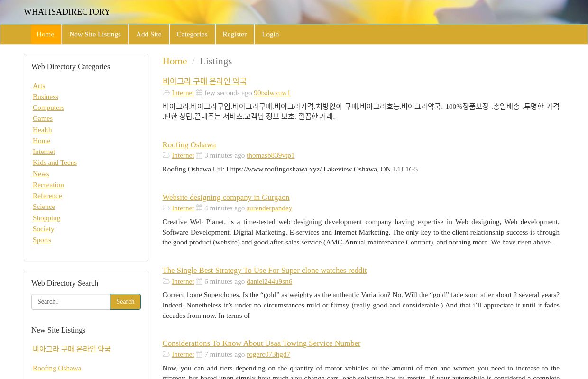The height and width of the screenshot is (379, 588).
Task: Open main listing 비아그라 구매 온라인 약국
Action: coord(204,81)
